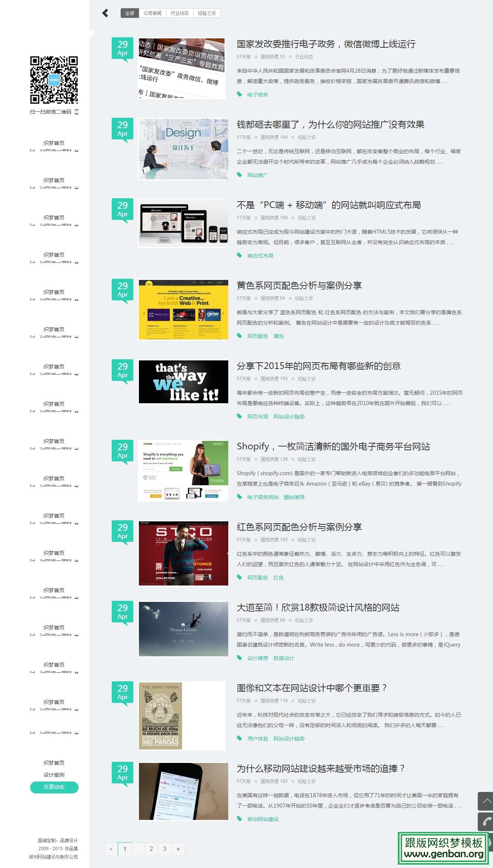Click the WeChat QR code image
Viewport: 493px width, 868px height.
pos(54,80)
